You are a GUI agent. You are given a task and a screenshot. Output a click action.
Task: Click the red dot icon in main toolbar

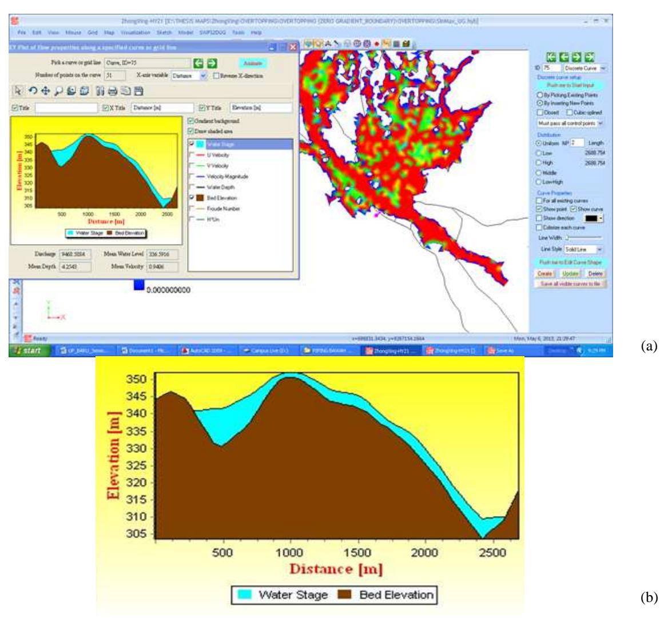click(377, 43)
